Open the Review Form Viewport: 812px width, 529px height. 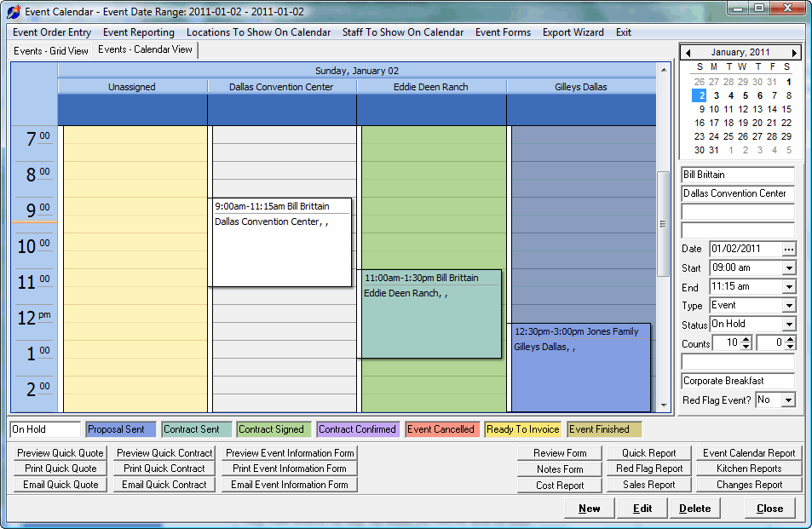click(x=560, y=453)
